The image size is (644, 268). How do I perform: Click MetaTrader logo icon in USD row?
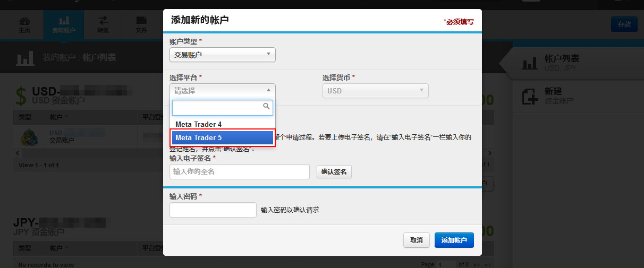(x=28, y=137)
